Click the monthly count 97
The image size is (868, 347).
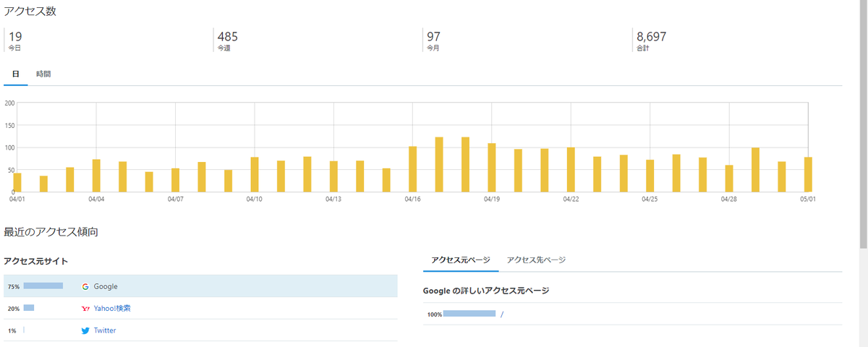click(x=434, y=36)
